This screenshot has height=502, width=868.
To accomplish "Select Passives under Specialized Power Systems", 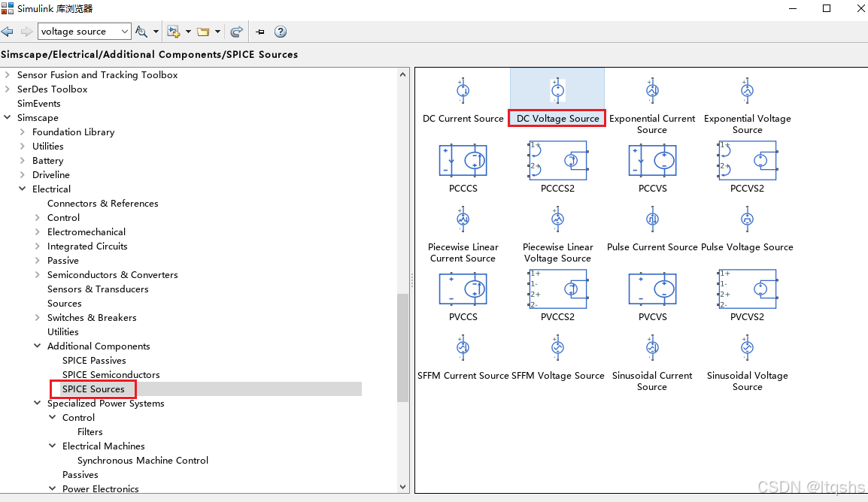I will pyautogui.click(x=80, y=475).
